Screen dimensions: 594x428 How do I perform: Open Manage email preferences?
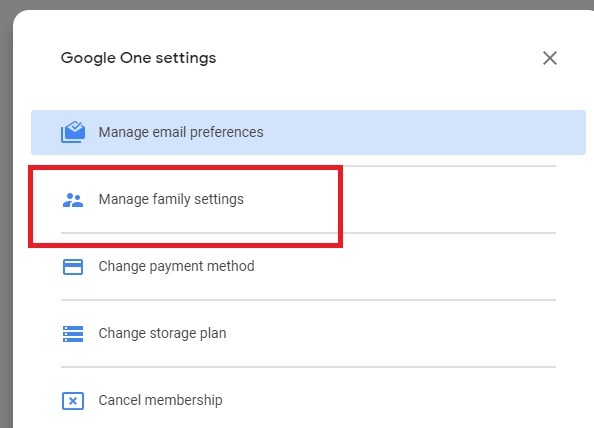point(308,132)
